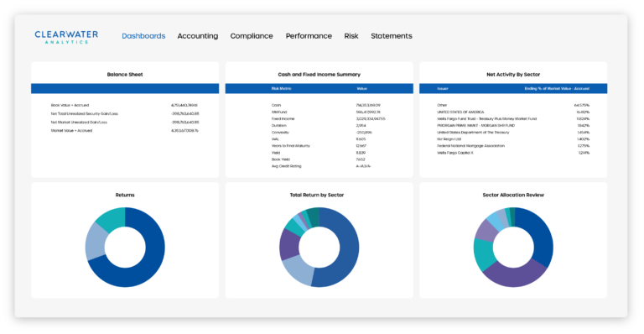
Task: Select Net Market Unrealized Gain/Loss row
Action: 125,122
